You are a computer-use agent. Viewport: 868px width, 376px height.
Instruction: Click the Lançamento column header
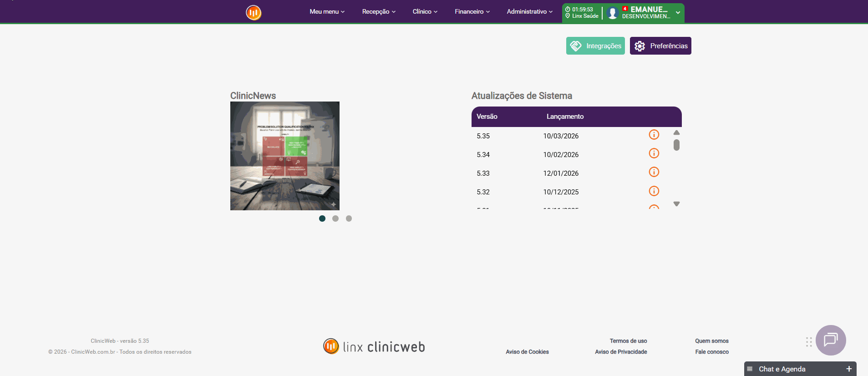point(565,117)
